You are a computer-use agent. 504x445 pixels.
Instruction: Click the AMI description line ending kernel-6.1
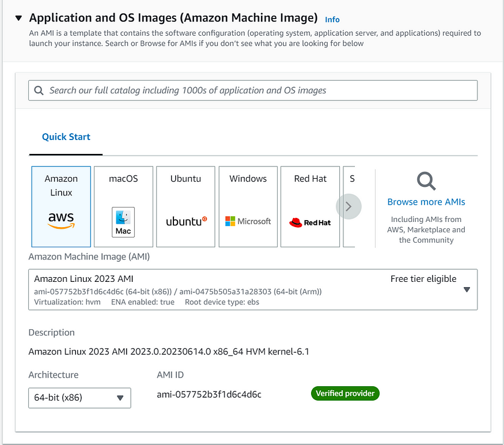point(169,352)
